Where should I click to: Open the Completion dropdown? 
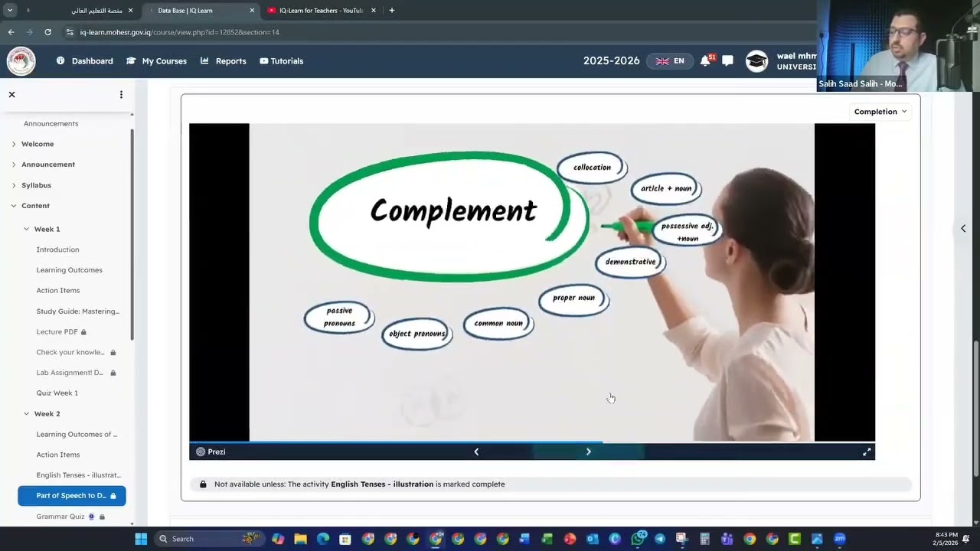point(880,112)
